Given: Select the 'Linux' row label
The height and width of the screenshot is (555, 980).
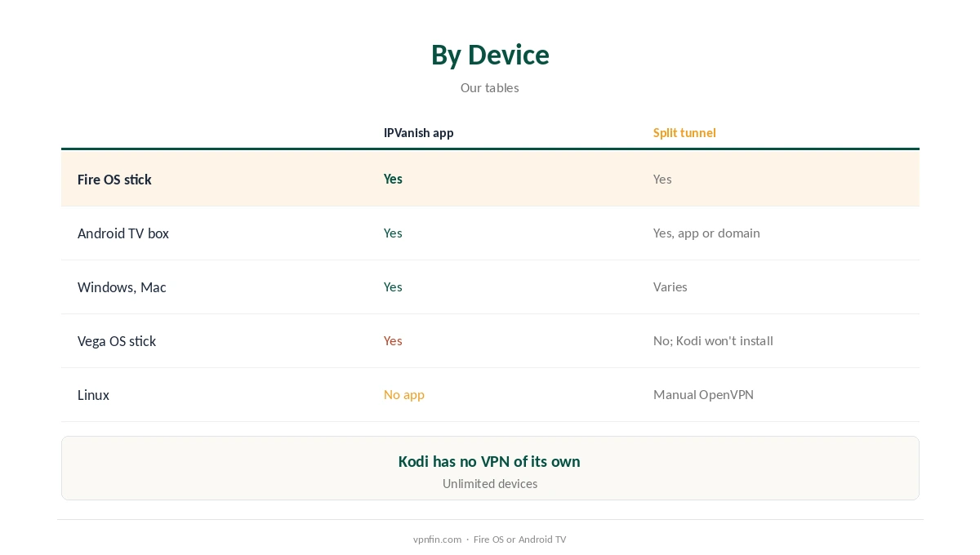Looking at the screenshot, I should [93, 395].
